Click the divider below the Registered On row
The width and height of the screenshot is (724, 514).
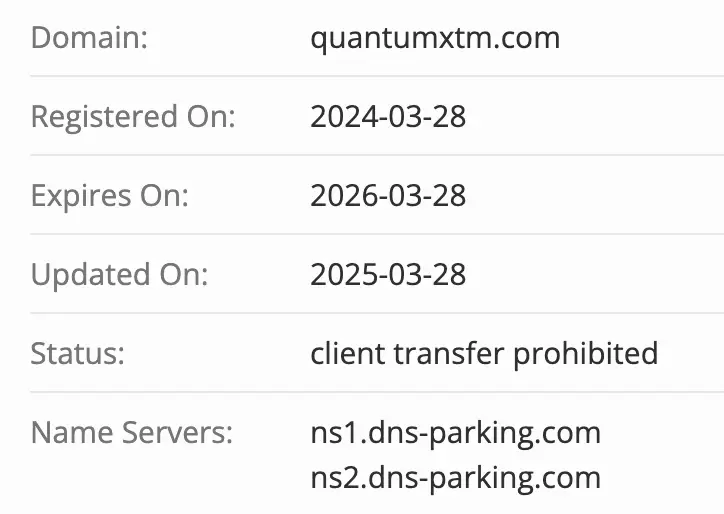[376, 155]
